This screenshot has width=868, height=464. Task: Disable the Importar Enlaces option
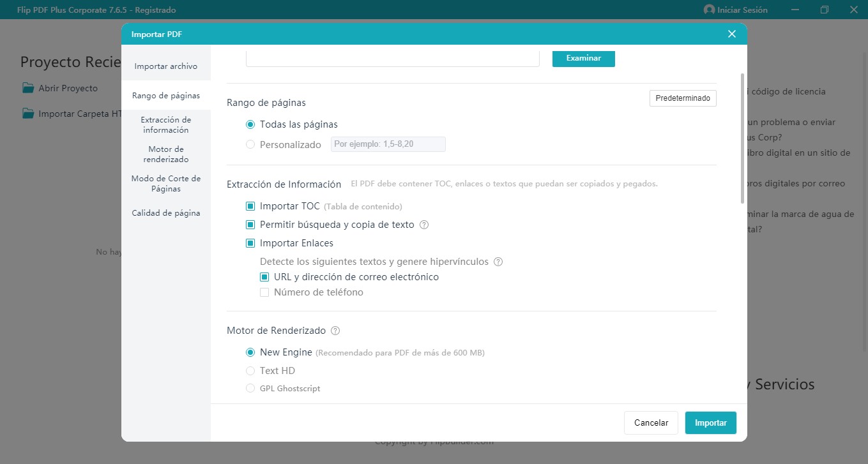click(x=250, y=243)
